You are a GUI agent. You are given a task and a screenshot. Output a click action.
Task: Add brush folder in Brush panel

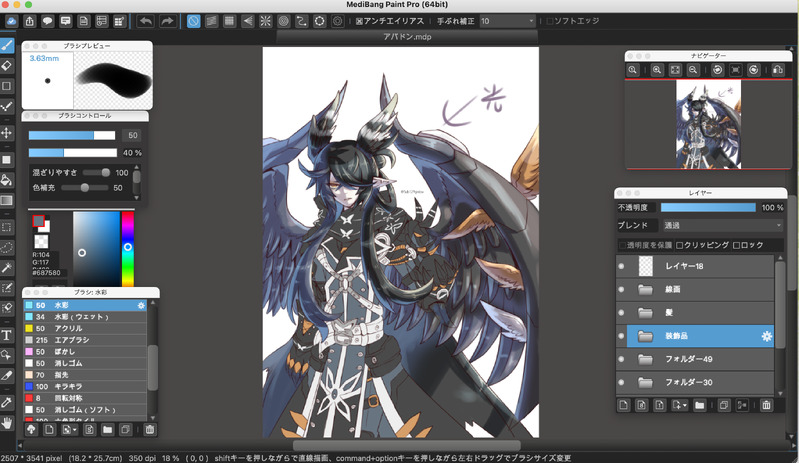click(107, 430)
